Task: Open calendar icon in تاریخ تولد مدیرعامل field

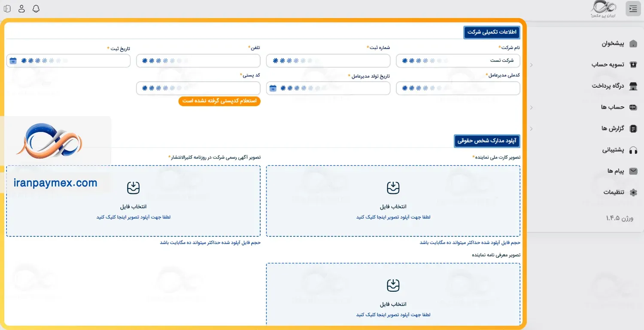Action: coord(273,88)
